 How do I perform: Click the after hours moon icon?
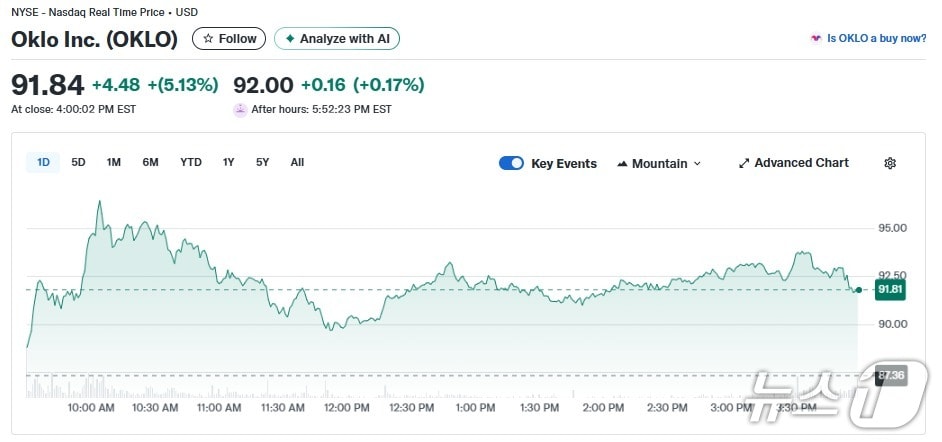pos(240,110)
